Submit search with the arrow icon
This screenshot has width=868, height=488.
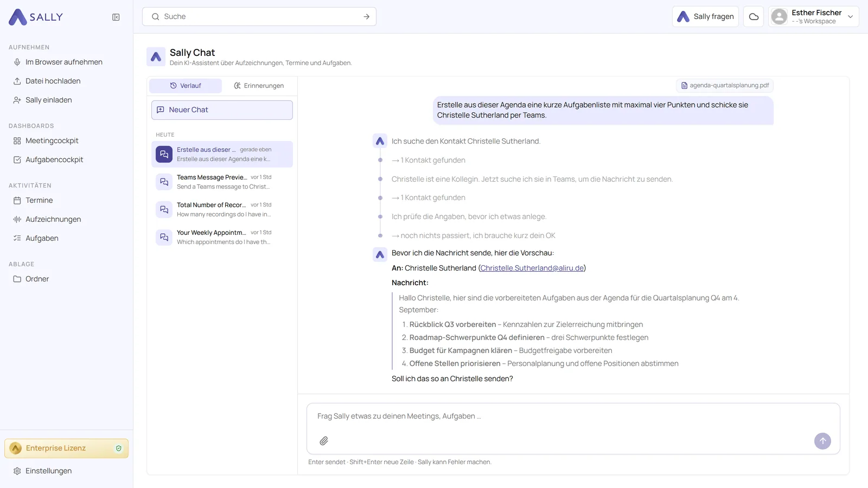[367, 17]
